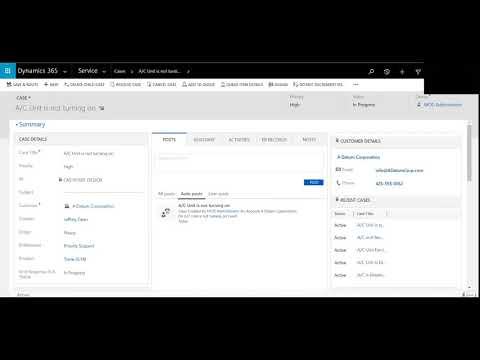
Task: Click the Origin field value Phone
Action: 70,233
